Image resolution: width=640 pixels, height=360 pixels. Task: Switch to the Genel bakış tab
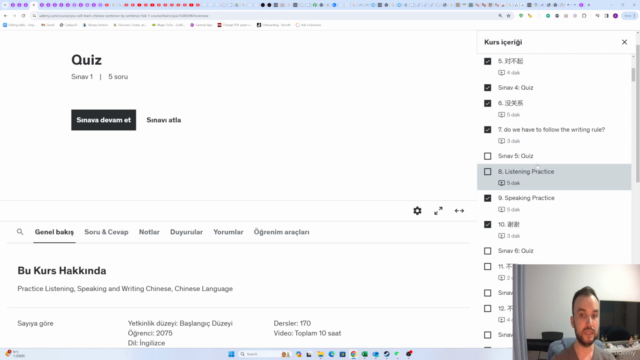coord(54,232)
